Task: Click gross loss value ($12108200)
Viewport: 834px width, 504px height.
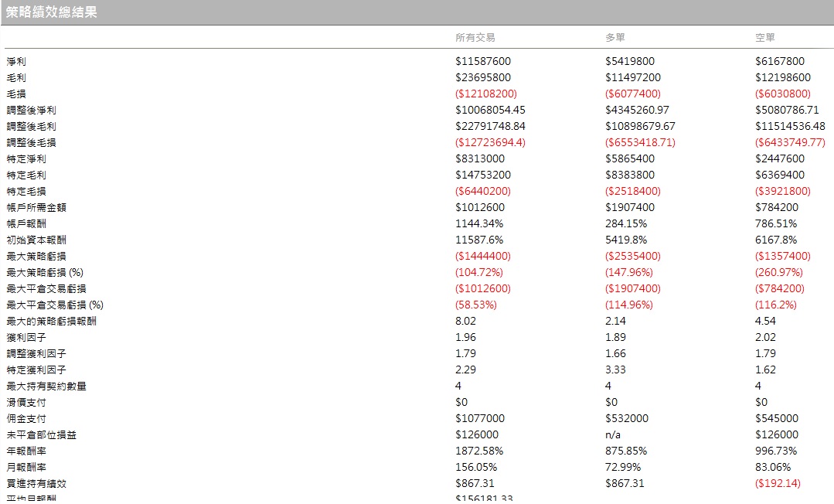Action: point(486,94)
